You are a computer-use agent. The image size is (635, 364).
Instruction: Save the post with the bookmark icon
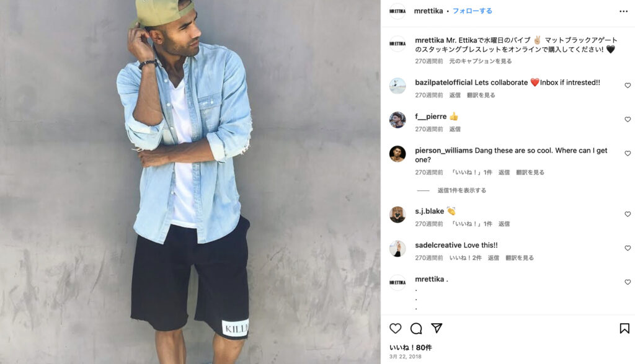[x=624, y=329]
